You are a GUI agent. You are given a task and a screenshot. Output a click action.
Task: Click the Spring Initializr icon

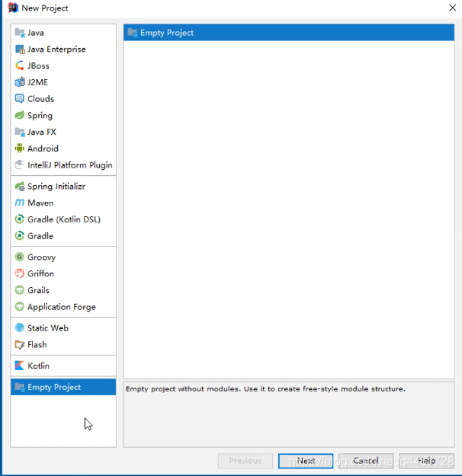[20, 186]
